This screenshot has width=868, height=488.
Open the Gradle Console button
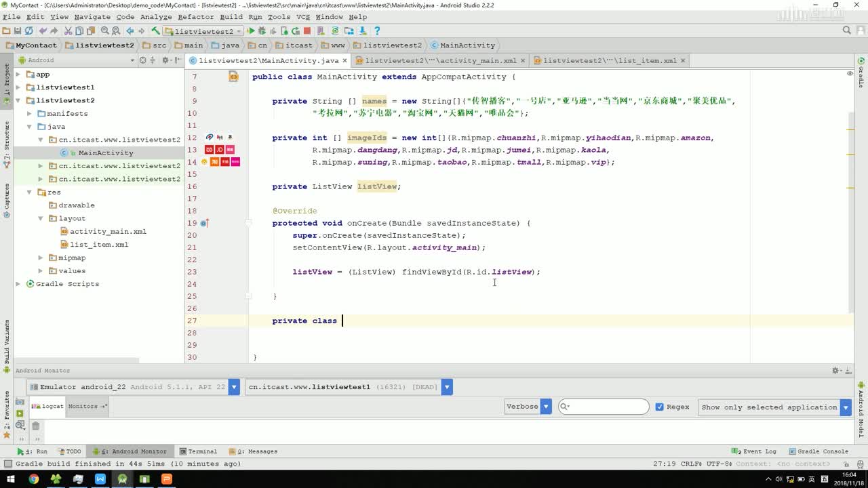pyautogui.click(x=818, y=451)
